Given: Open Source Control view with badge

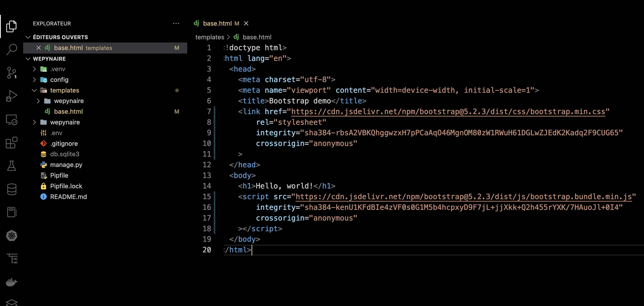Looking at the screenshot, I should click(x=12, y=73).
